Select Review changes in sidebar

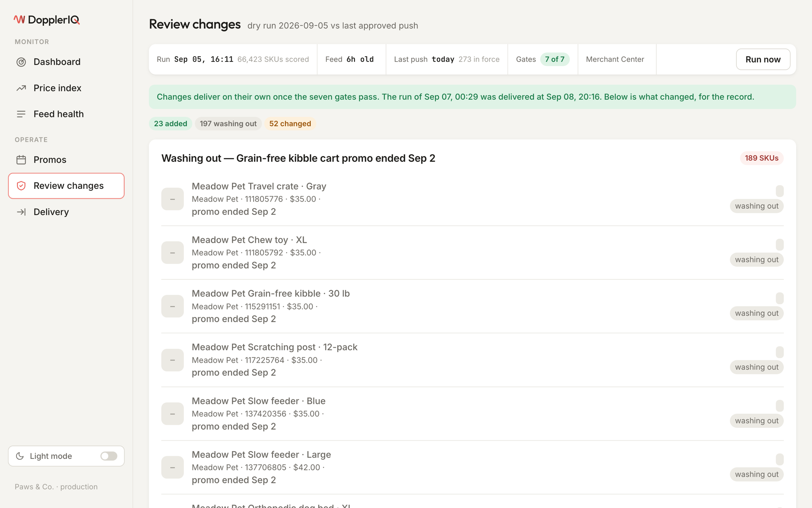66,186
